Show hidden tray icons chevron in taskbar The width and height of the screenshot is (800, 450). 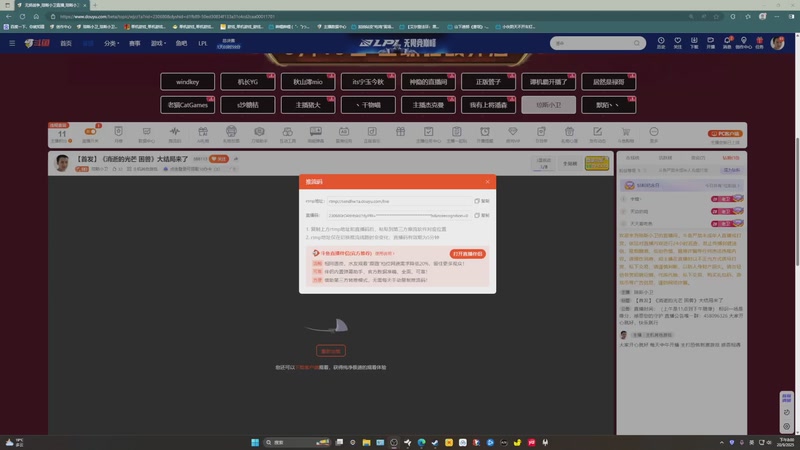pyautogui.click(x=721, y=443)
